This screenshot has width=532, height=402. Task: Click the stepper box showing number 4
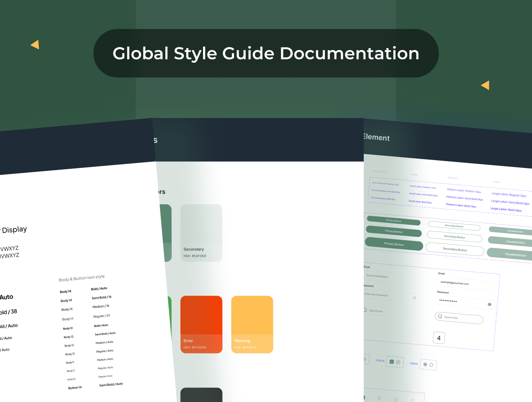[439, 338]
